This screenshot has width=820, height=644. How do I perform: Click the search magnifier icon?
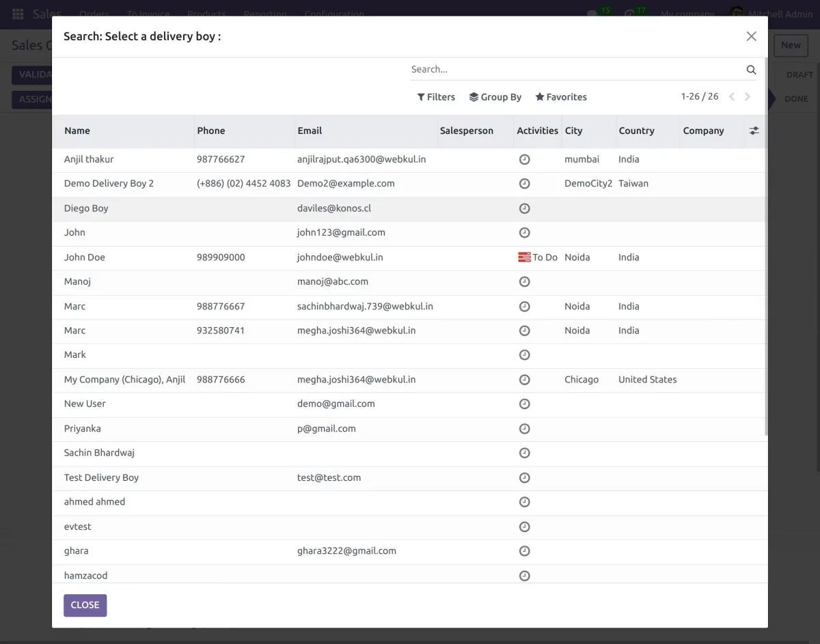(x=751, y=70)
